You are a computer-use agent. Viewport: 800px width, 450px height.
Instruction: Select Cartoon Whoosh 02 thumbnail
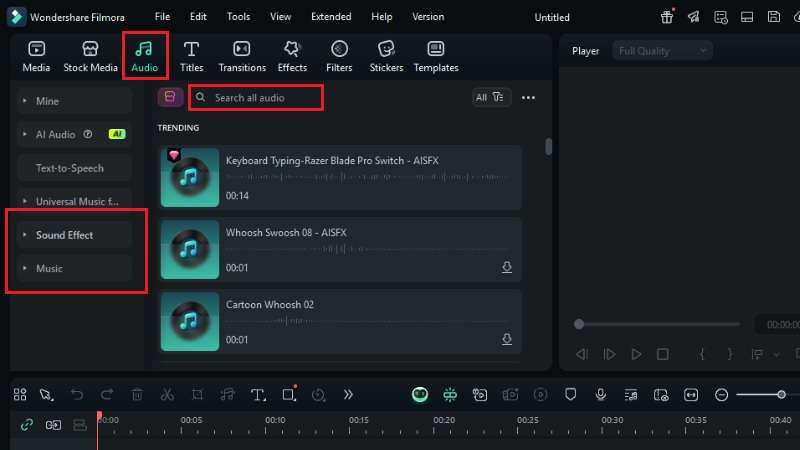190,321
